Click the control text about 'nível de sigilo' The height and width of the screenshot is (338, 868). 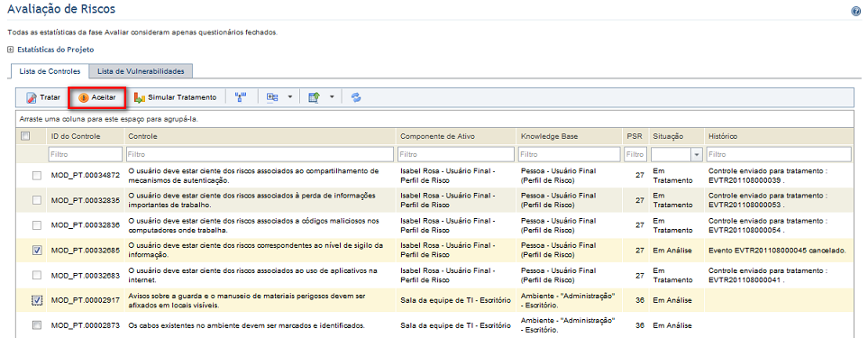(x=255, y=251)
